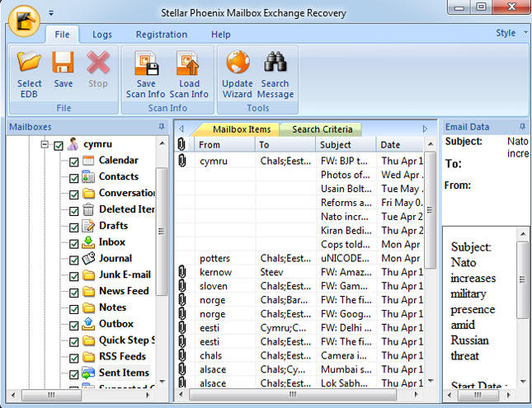Select the Quick Step Settings folder
Image resolution: width=532 pixels, height=408 pixels.
coord(126,340)
